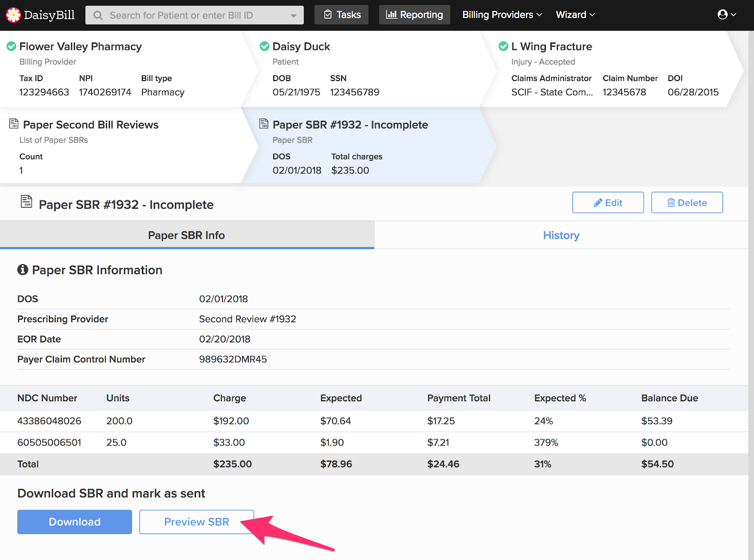Go to Flower Valley Pharmacy billing provider

coord(81,46)
